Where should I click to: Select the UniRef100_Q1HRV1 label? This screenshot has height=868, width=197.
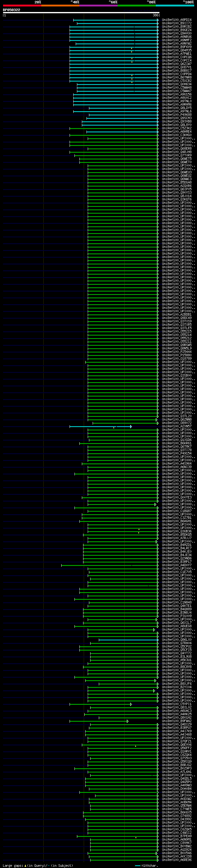pyautogui.click(x=176, y=751)
